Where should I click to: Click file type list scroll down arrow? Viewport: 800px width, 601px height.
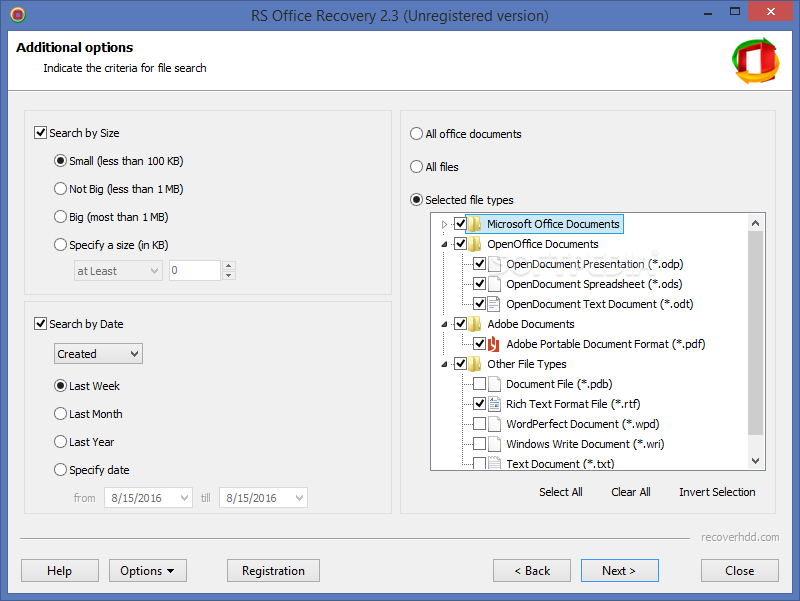coord(756,461)
